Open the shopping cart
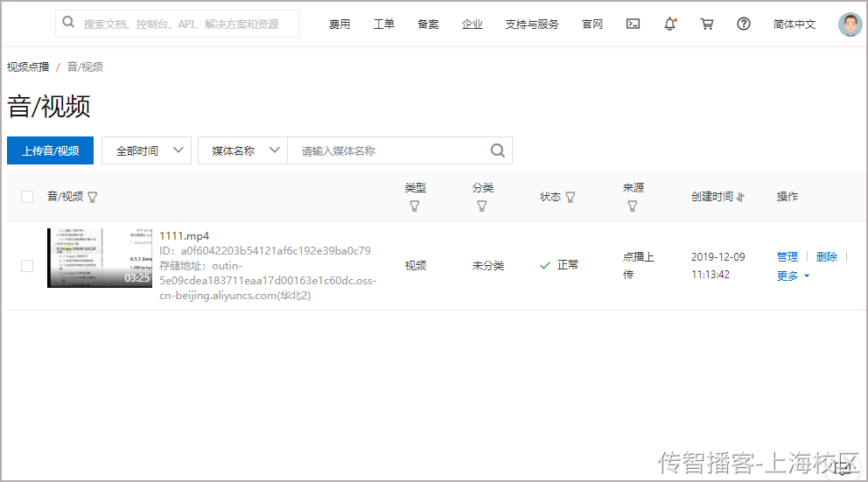The height and width of the screenshot is (482, 868). coord(706,24)
